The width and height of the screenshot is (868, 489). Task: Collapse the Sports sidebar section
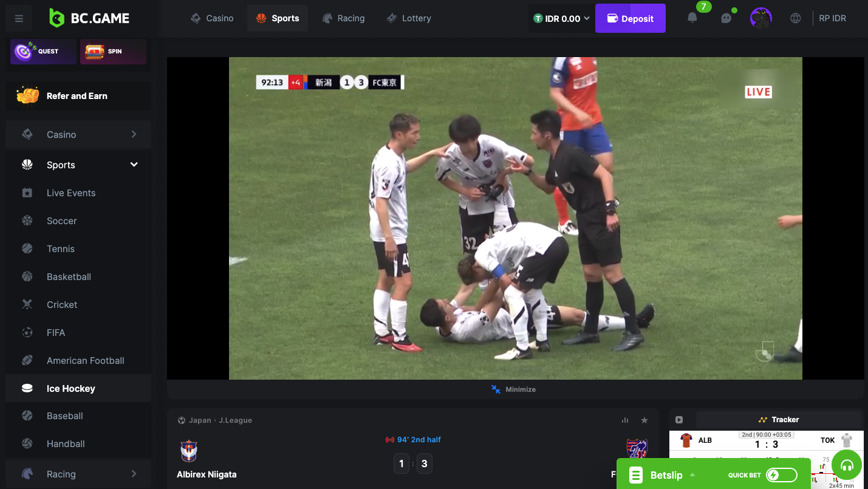[134, 165]
